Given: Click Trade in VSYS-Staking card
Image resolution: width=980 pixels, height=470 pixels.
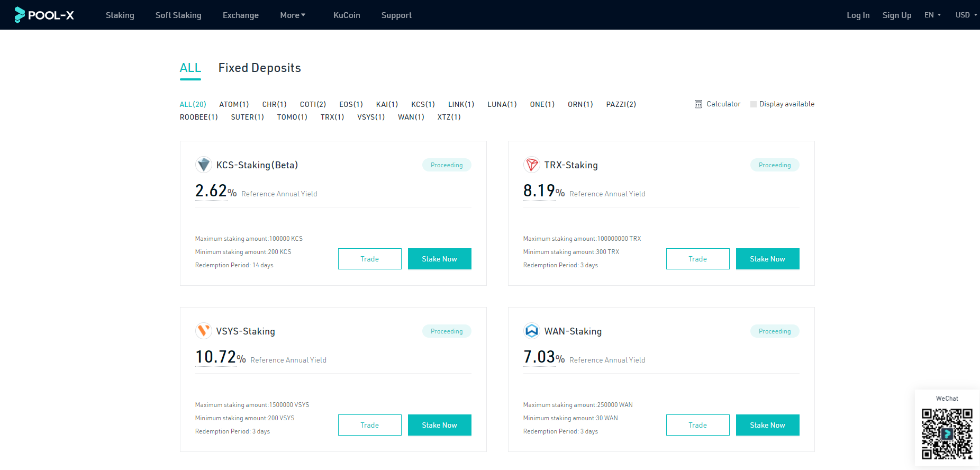Looking at the screenshot, I should (x=370, y=425).
